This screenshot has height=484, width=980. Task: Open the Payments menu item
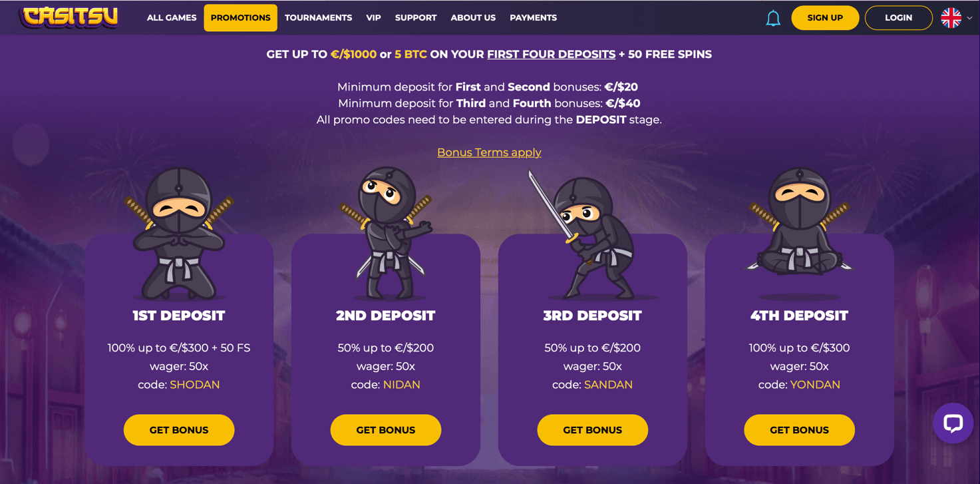click(x=533, y=18)
